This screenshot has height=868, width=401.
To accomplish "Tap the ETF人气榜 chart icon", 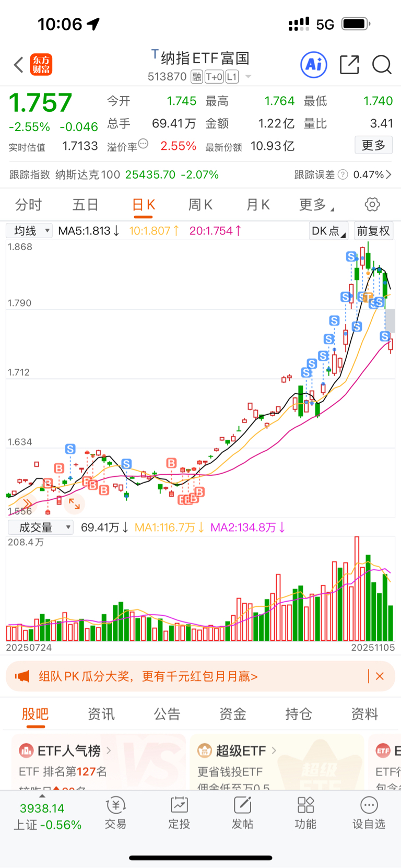I will pyautogui.click(x=26, y=751).
